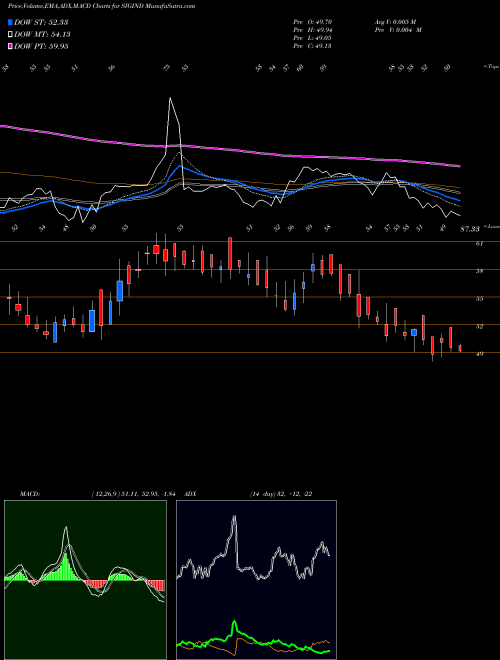Click inside the green MACD histogram chart
The height and width of the screenshot is (660, 500).
click(x=85, y=580)
